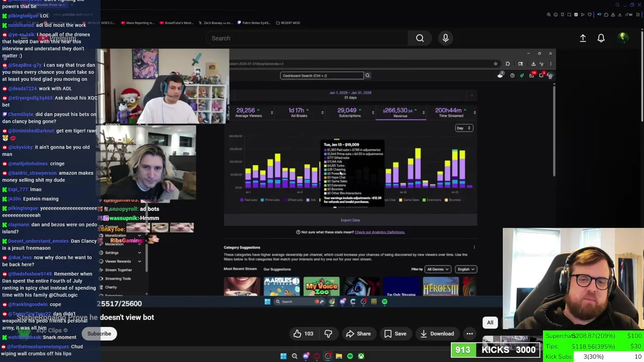This screenshot has width=644, height=362.
Task: Open Stream Together sidebar item
Action: 118,270
